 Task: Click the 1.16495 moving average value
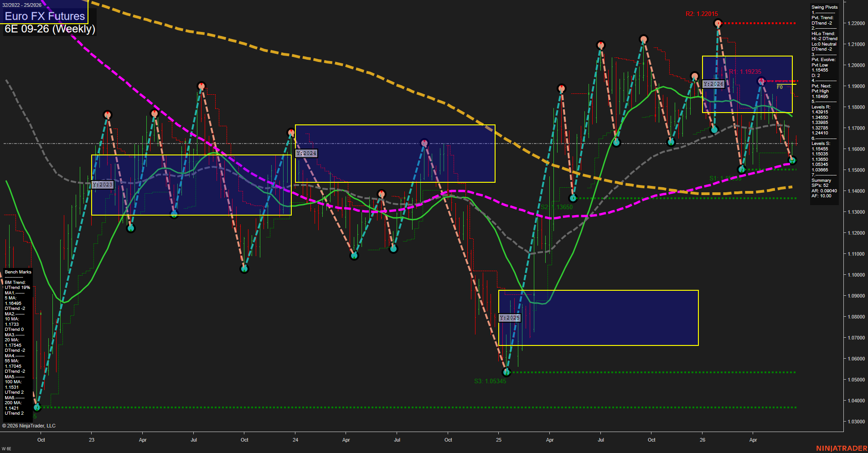pos(13,304)
